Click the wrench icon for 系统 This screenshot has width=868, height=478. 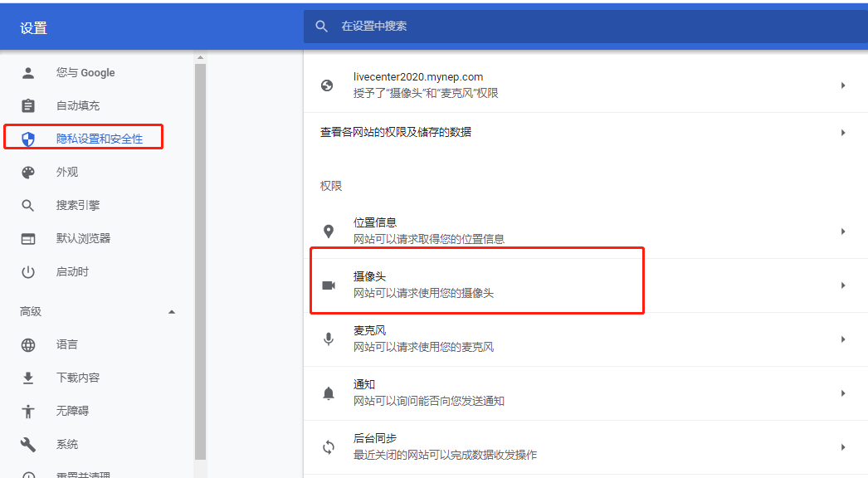27,444
